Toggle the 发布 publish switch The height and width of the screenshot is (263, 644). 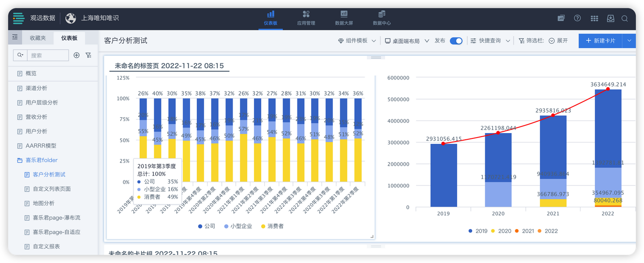[456, 41]
